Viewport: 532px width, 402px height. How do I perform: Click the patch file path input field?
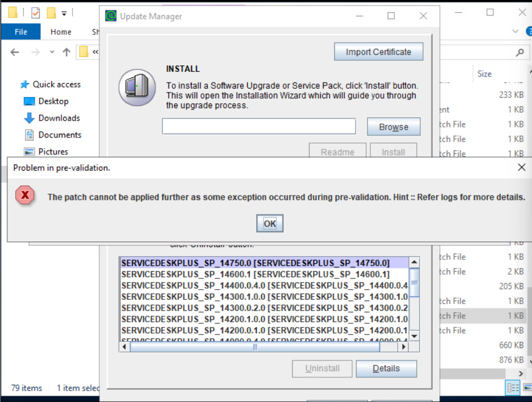[259, 126]
